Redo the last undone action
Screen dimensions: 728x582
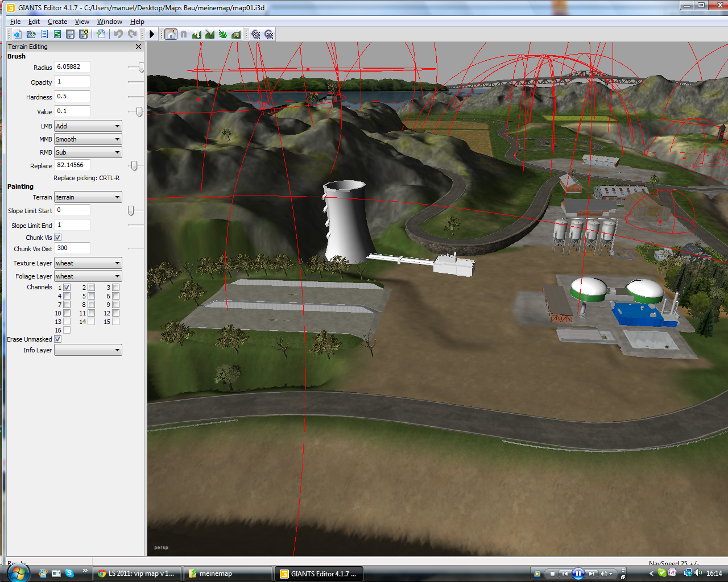tap(132, 35)
